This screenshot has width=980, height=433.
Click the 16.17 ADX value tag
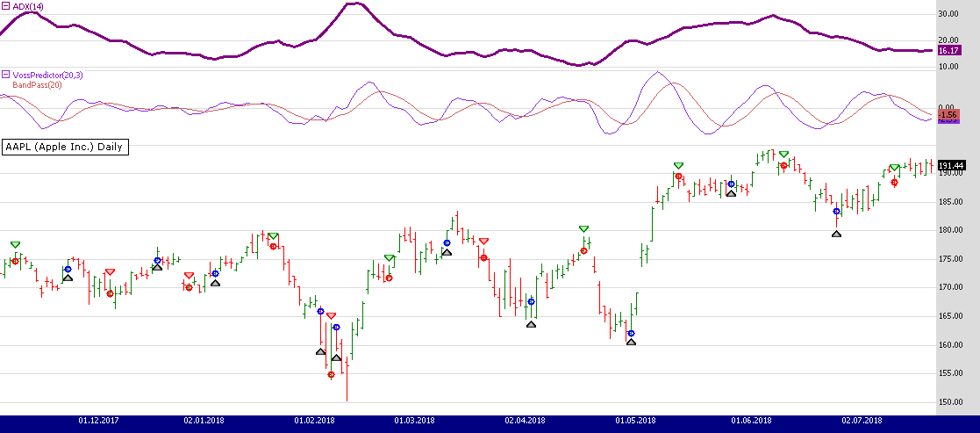point(948,51)
